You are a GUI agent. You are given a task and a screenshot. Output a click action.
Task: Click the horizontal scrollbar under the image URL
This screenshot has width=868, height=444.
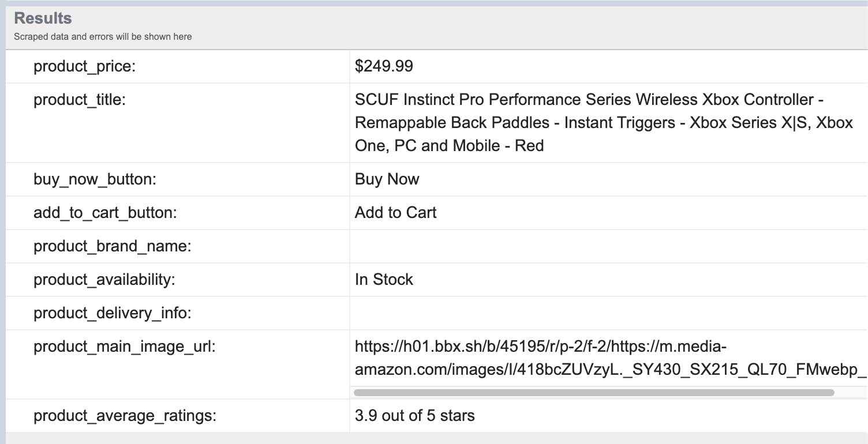(594, 393)
